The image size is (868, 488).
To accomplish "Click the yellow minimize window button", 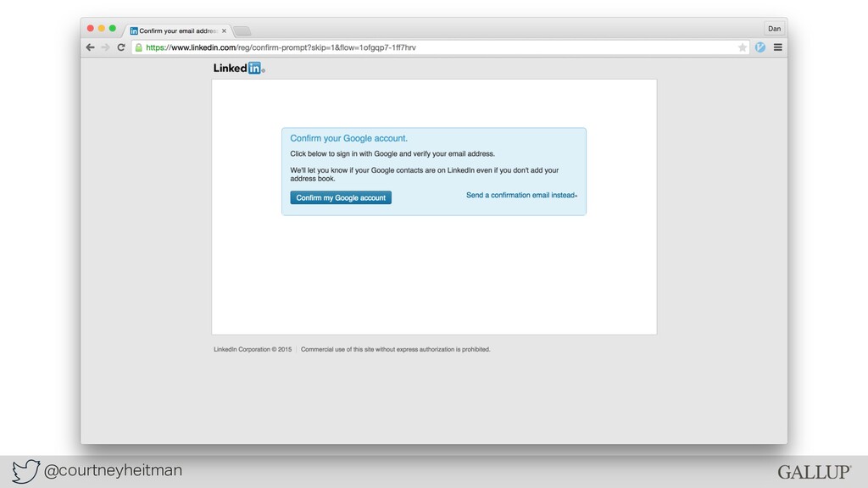I will 102,28.
